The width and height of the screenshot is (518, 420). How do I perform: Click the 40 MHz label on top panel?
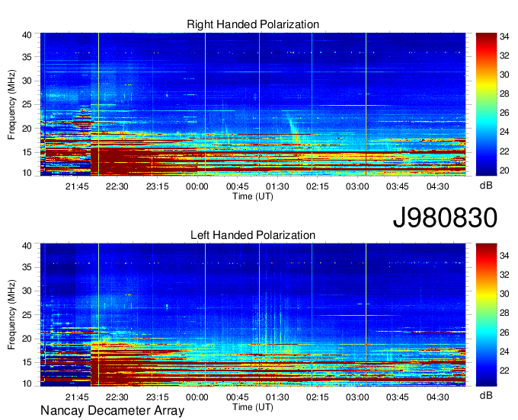tap(27, 35)
